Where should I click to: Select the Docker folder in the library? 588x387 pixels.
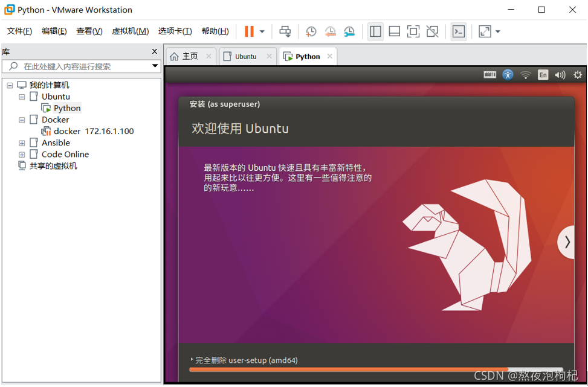[x=55, y=120]
